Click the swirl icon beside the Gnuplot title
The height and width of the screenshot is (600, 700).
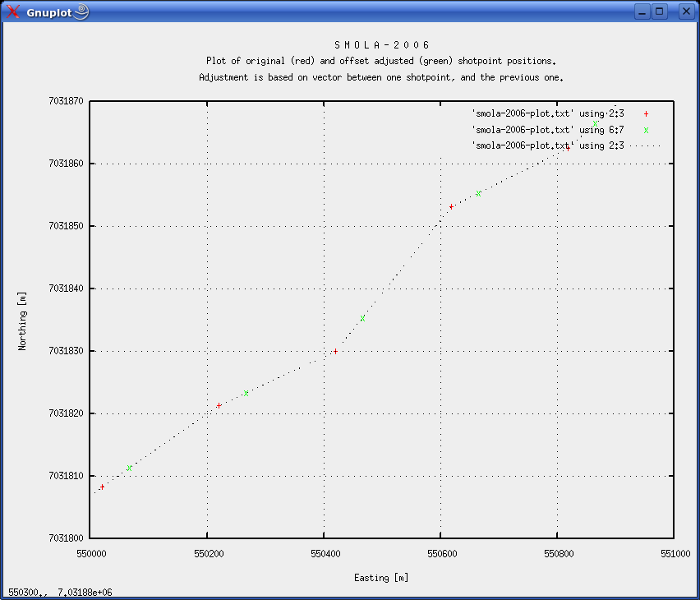pyautogui.click(x=81, y=12)
